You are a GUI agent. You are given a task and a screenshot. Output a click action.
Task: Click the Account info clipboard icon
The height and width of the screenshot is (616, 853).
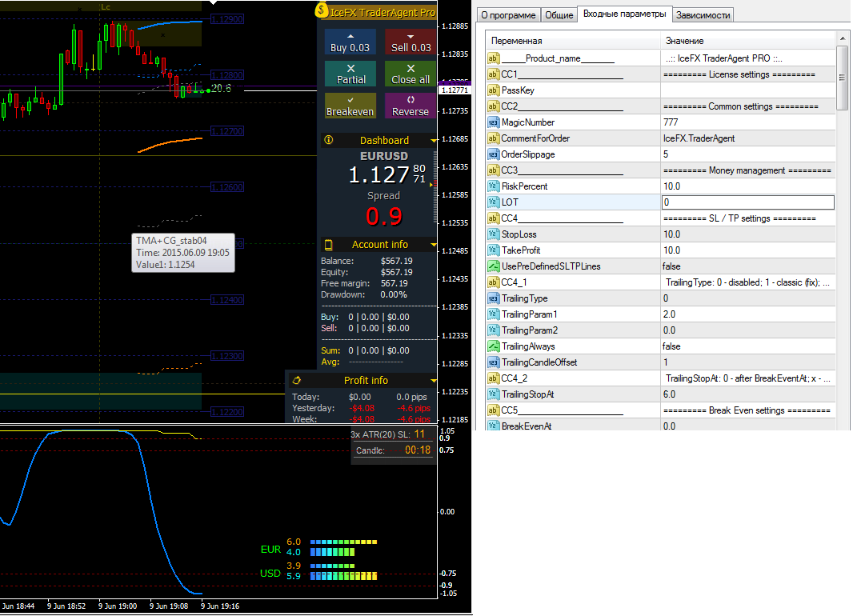pyautogui.click(x=329, y=245)
